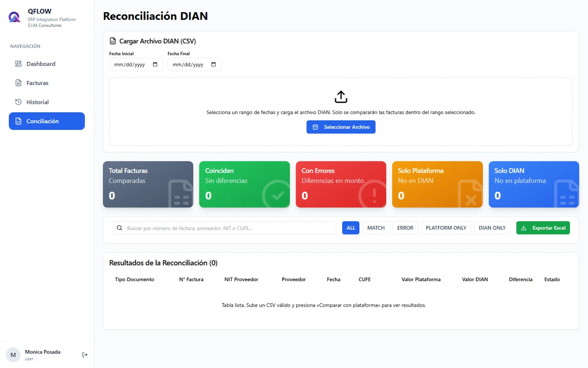Click the calendar icon on Seleccionar Archivo

315,127
